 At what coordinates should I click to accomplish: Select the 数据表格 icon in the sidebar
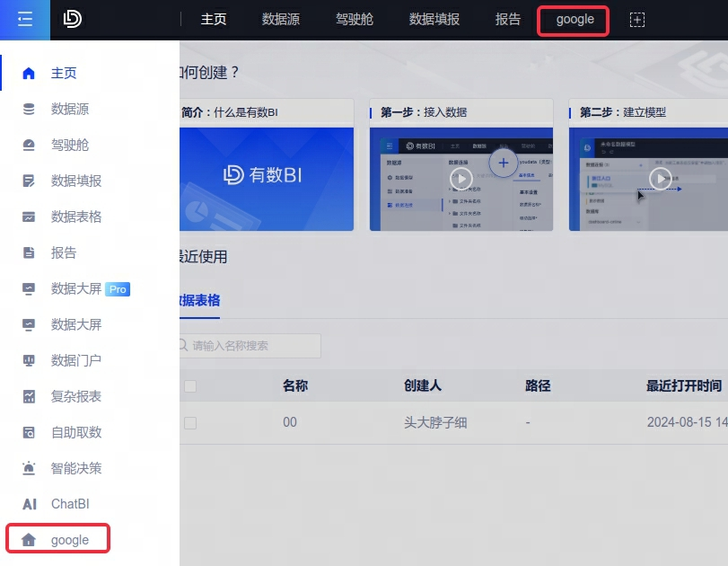click(29, 217)
